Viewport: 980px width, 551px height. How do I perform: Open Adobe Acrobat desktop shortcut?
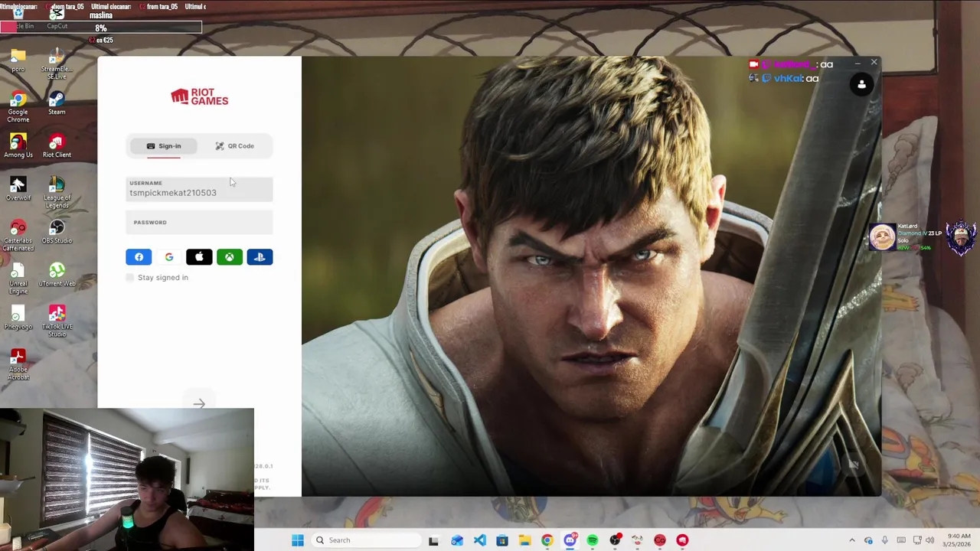(18, 364)
